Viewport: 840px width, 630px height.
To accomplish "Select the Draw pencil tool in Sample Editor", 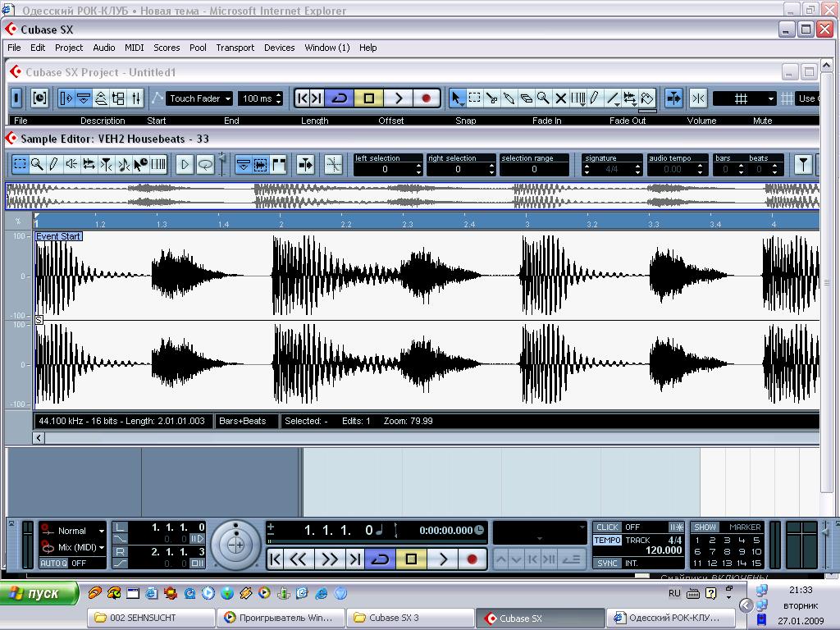I will (x=54, y=164).
